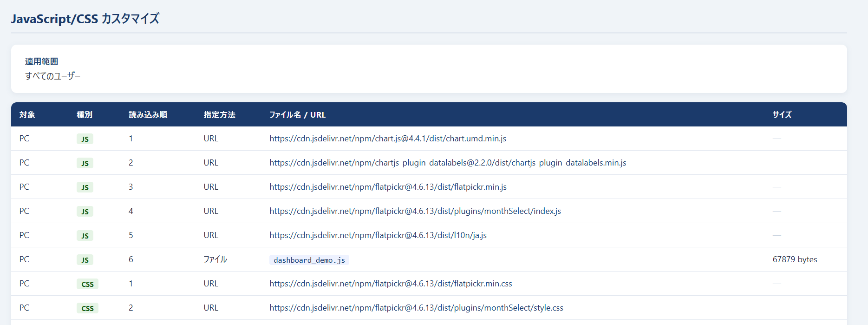Click the 種別 column header
This screenshot has width=868, height=325.
85,115
